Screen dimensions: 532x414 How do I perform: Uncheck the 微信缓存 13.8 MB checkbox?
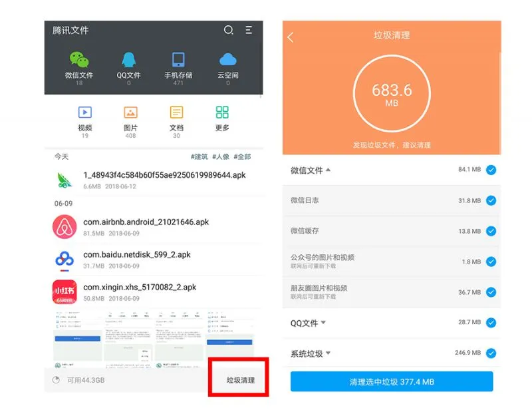(x=491, y=231)
